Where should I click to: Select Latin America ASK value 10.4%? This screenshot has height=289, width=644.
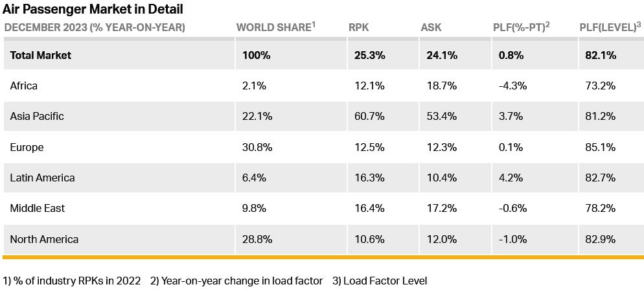(x=441, y=178)
